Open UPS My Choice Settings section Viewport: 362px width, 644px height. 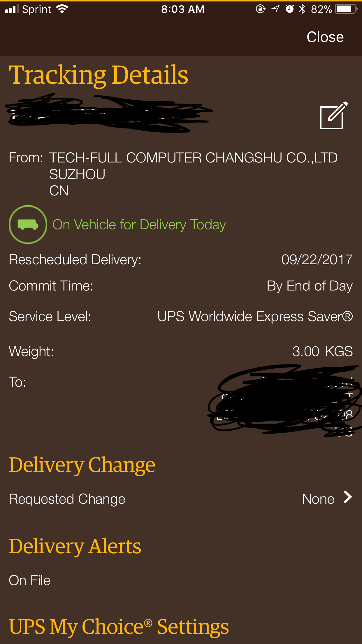[x=119, y=627]
